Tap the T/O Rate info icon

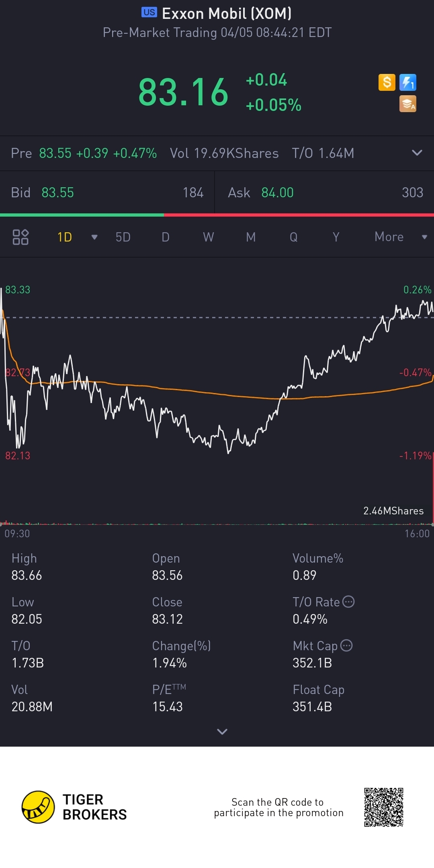[348, 602]
